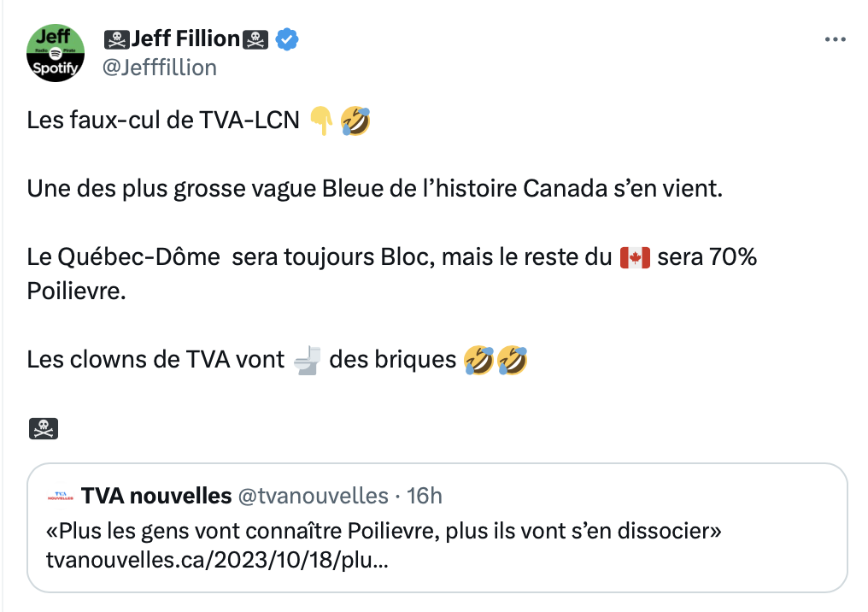Viewport: 868px width, 612px height.
Task: Open the TVA nouvelles account name
Action: pos(156,497)
